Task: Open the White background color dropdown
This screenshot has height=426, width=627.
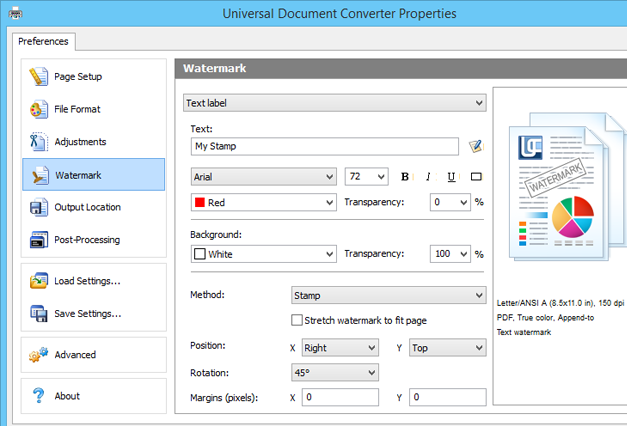Action: tap(264, 254)
